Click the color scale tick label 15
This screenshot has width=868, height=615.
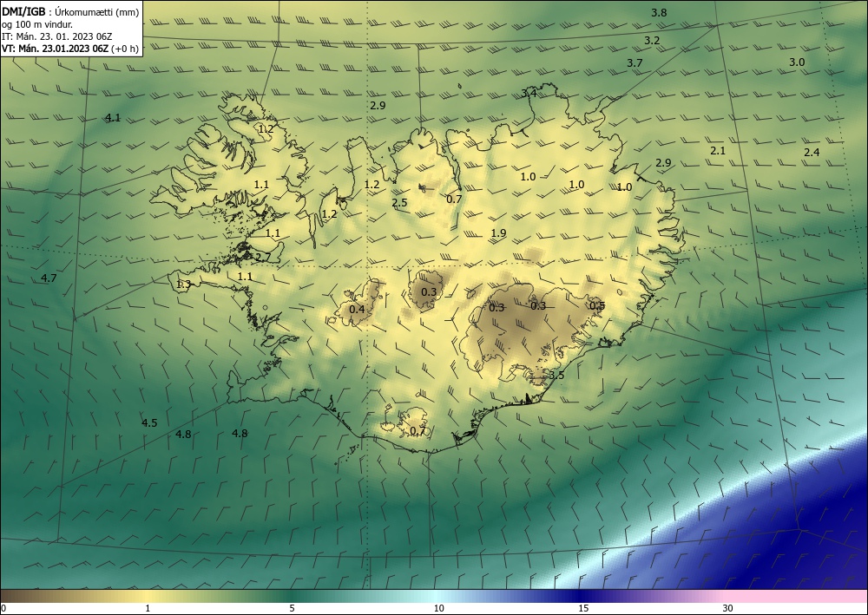(583, 609)
